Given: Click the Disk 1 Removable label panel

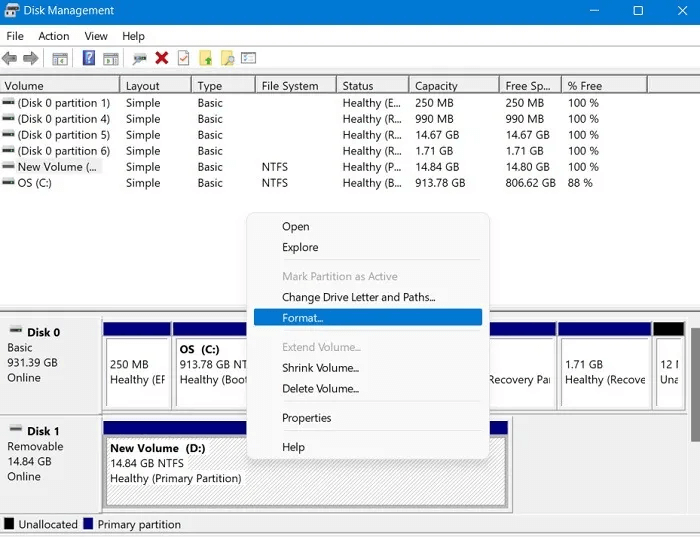Looking at the screenshot, I should (50, 464).
